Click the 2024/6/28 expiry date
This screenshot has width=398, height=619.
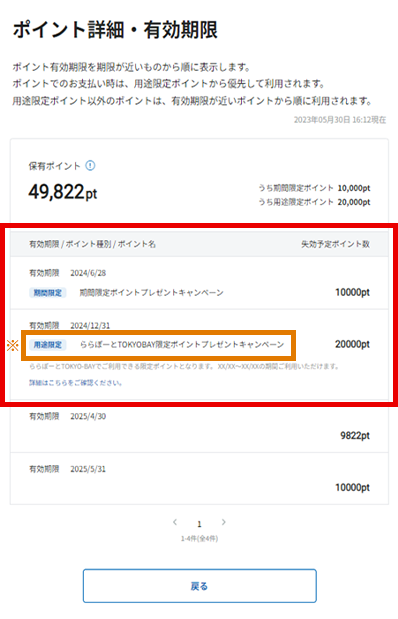click(x=88, y=273)
